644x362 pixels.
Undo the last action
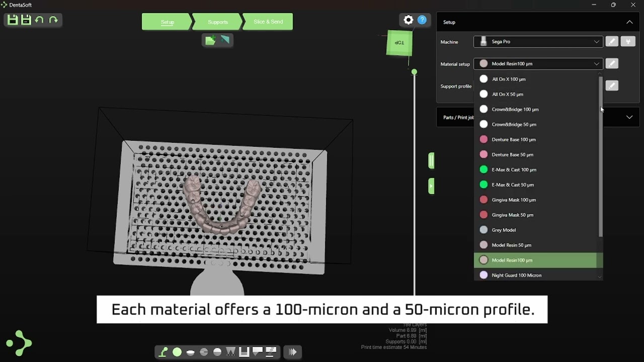coord(39,20)
